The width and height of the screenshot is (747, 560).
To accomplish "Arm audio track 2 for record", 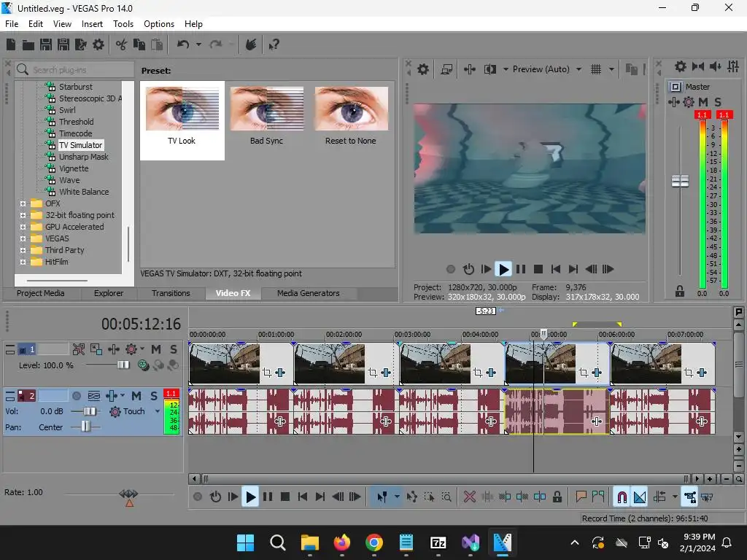I will pyautogui.click(x=76, y=396).
